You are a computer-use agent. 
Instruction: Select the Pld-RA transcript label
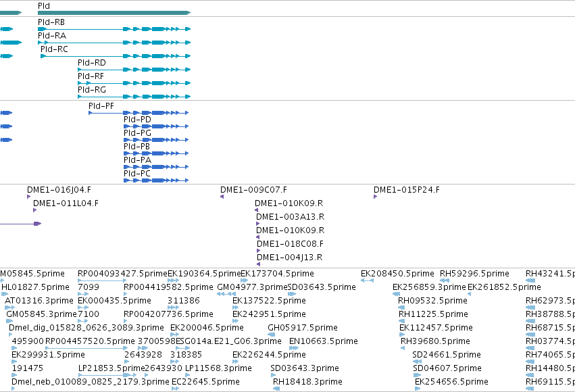click(x=52, y=36)
